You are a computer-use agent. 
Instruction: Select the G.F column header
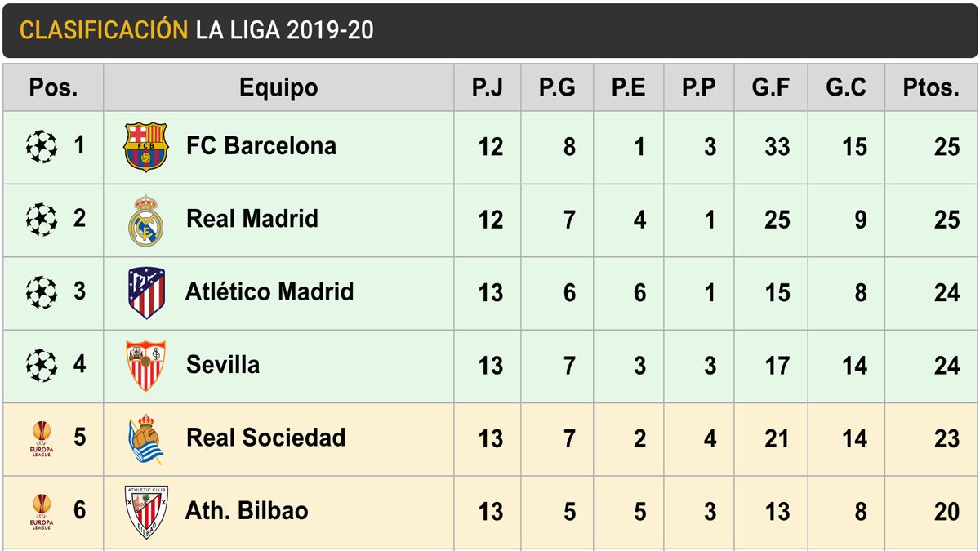point(771,87)
